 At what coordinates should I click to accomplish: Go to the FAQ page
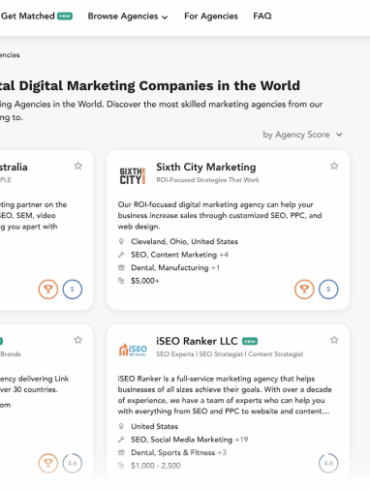coord(262,16)
